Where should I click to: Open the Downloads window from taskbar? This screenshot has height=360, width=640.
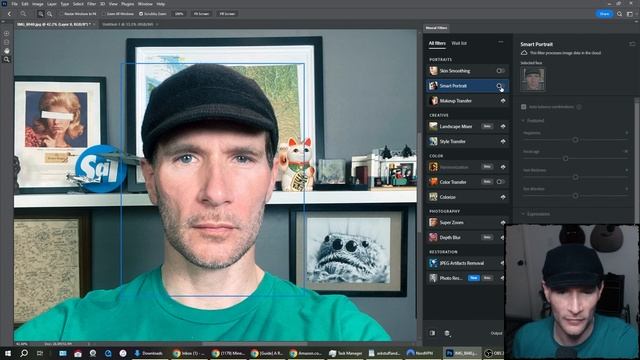coord(149,353)
